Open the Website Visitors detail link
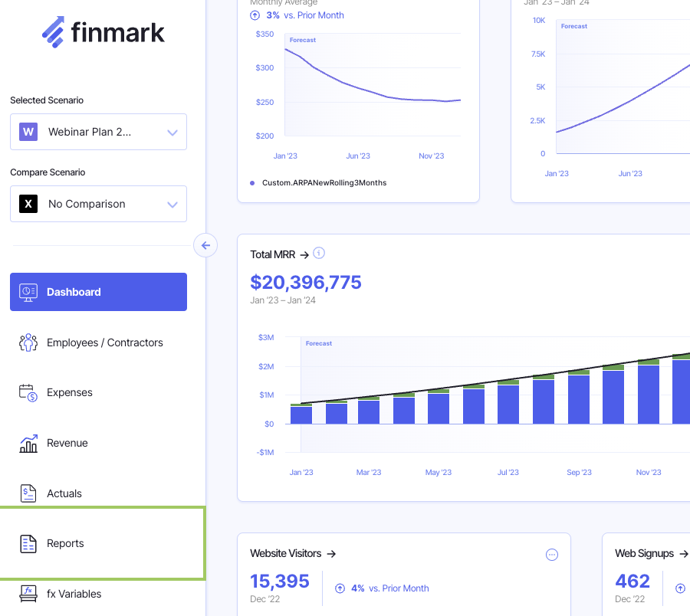 coord(293,553)
